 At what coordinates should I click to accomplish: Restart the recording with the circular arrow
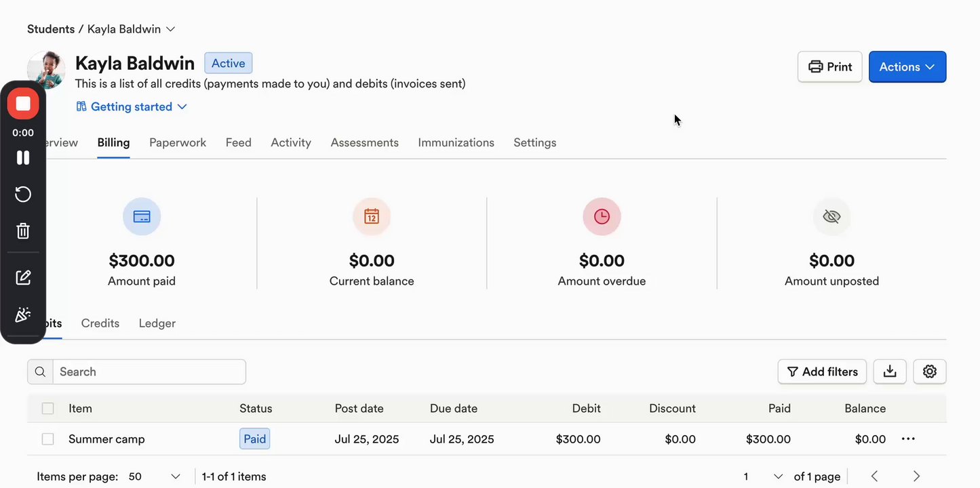[23, 195]
